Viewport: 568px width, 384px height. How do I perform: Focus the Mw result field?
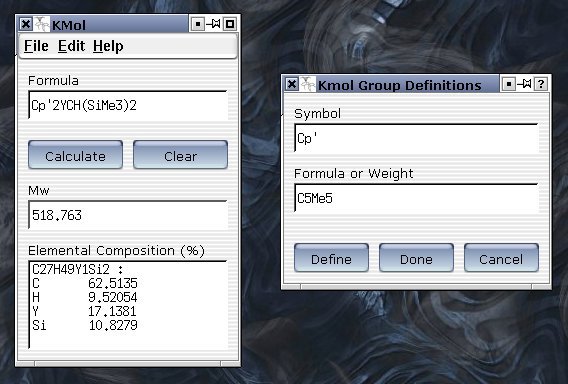128,215
